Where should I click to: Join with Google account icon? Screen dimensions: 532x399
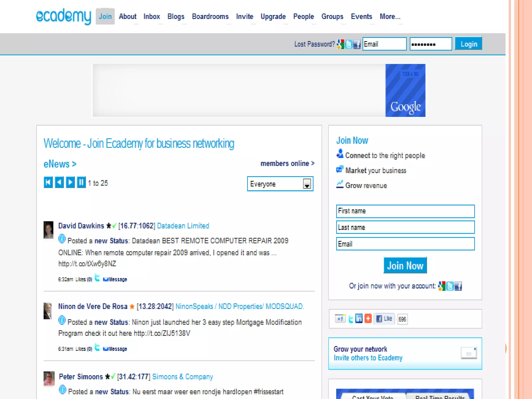[442, 286]
